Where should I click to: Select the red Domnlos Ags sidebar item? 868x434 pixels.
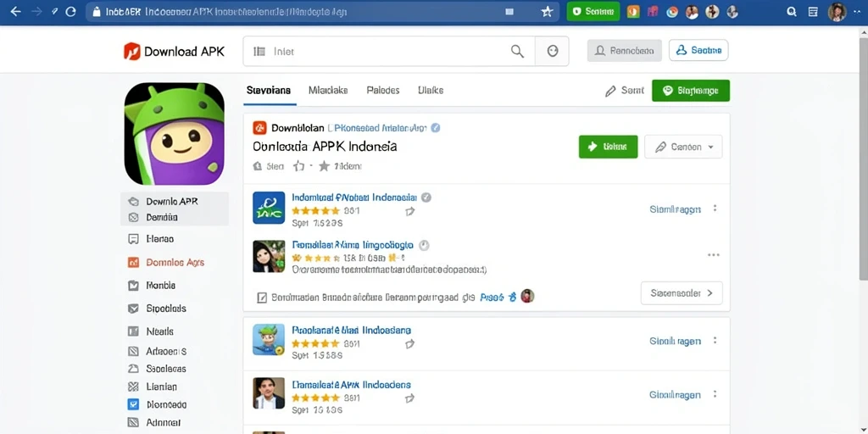165,263
